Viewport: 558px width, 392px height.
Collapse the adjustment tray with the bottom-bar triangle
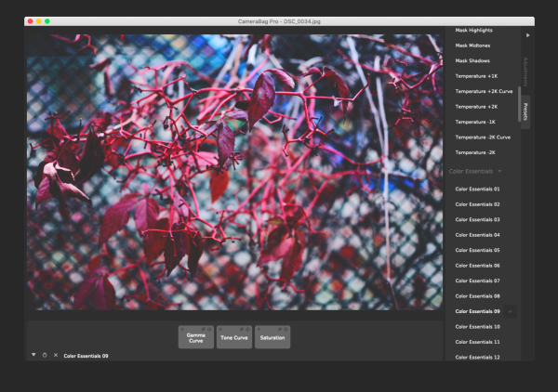click(33, 355)
